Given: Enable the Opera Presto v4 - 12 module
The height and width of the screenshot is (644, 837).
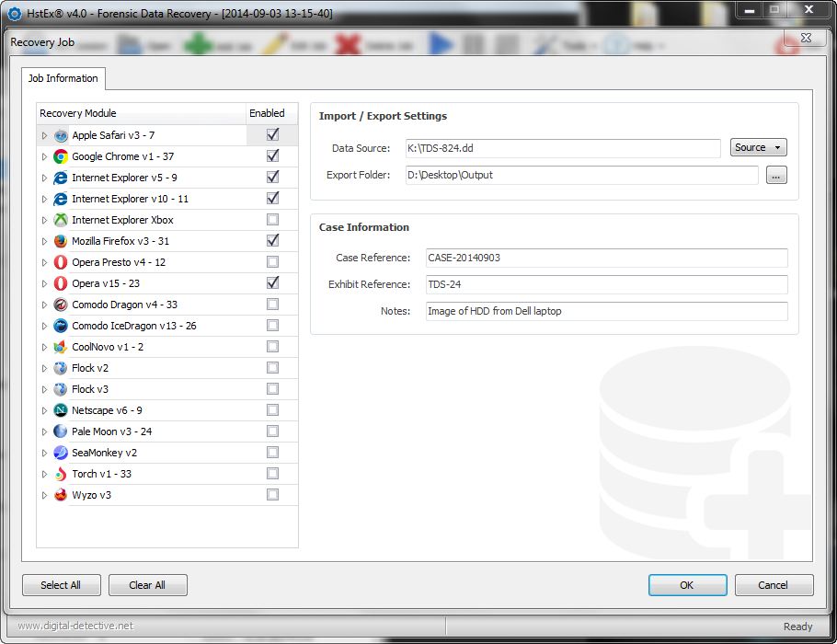Looking at the screenshot, I should coord(273,261).
